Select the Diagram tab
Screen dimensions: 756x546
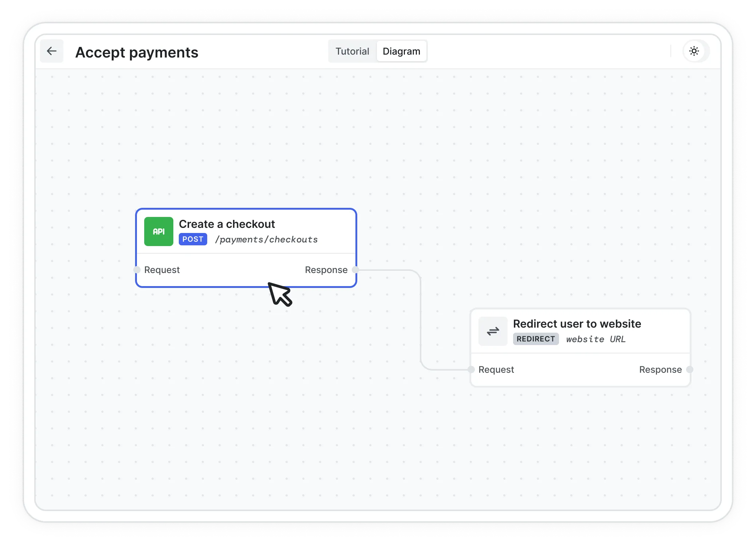401,51
